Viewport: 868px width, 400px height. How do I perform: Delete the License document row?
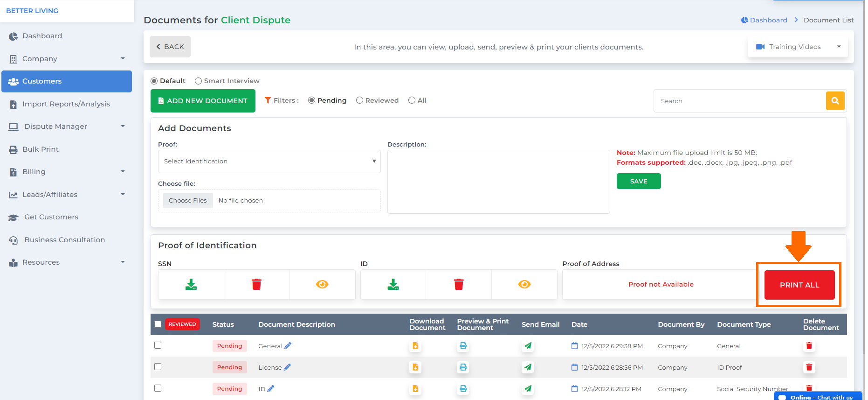click(809, 367)
